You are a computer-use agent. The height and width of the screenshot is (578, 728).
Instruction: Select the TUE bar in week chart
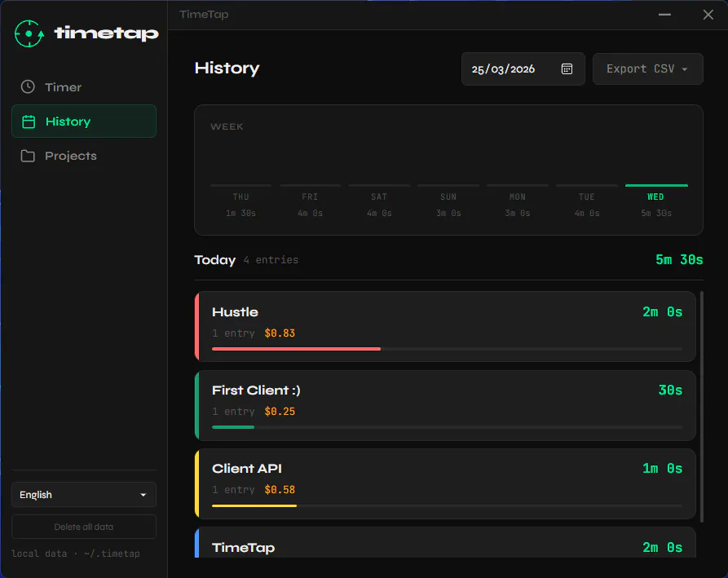click(587, 185)
